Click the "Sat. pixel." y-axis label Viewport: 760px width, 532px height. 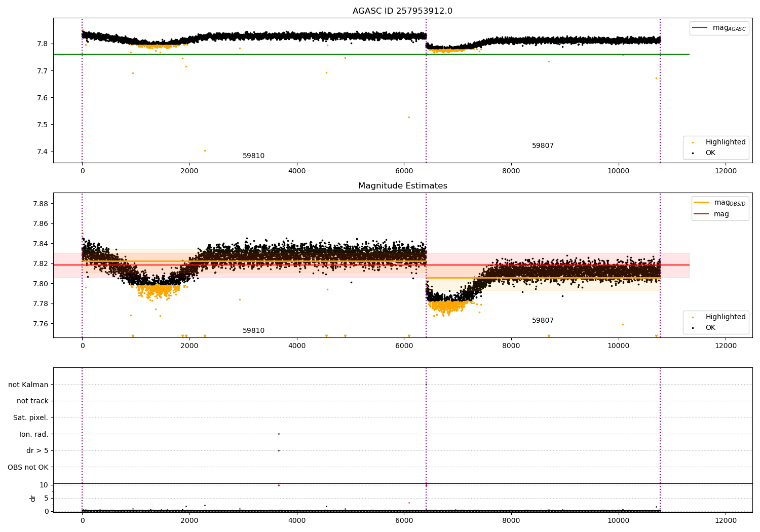tap(30, 418)
